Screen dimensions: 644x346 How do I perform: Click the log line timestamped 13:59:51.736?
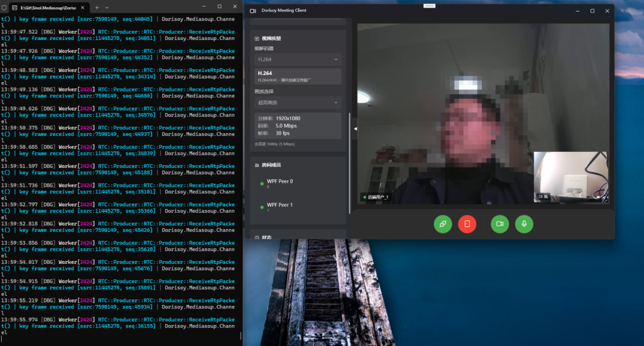click(118, 191)
